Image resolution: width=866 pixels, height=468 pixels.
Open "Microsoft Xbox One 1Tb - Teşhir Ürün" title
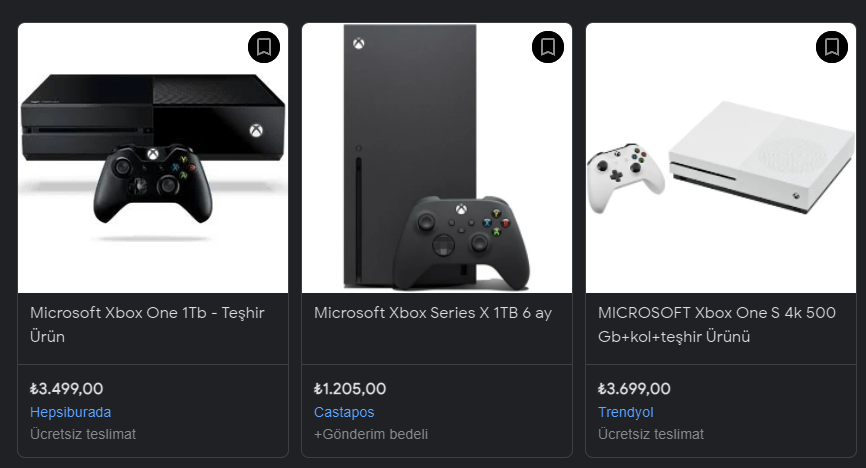coord(147,324)
